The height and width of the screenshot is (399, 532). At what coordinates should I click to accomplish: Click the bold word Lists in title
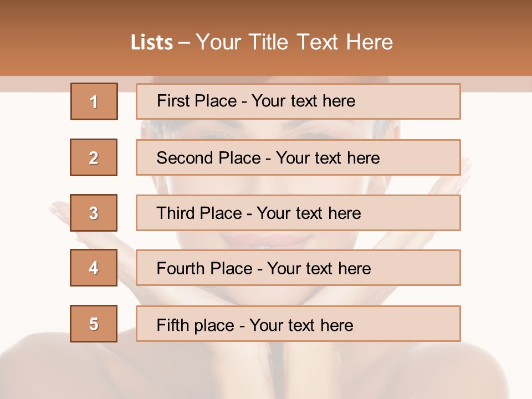(x=151, y=43)
